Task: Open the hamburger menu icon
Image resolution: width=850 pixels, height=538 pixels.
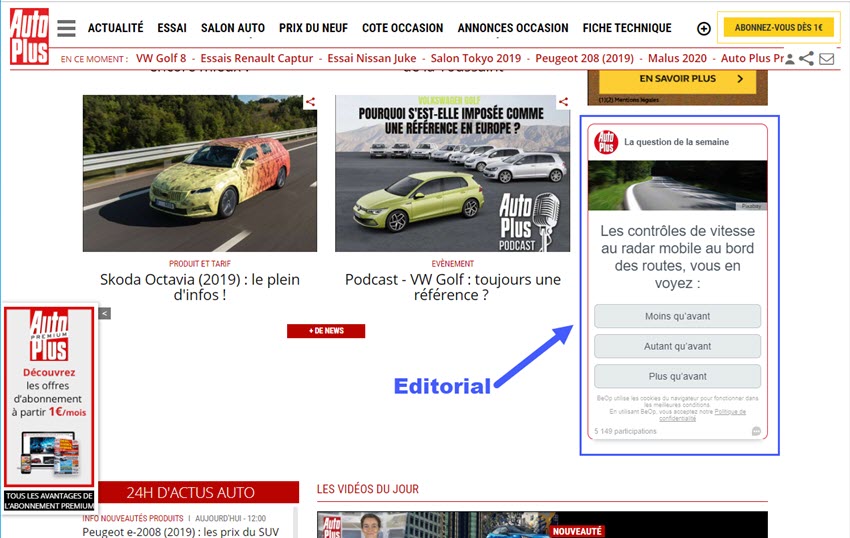Action: coord(66,28)
